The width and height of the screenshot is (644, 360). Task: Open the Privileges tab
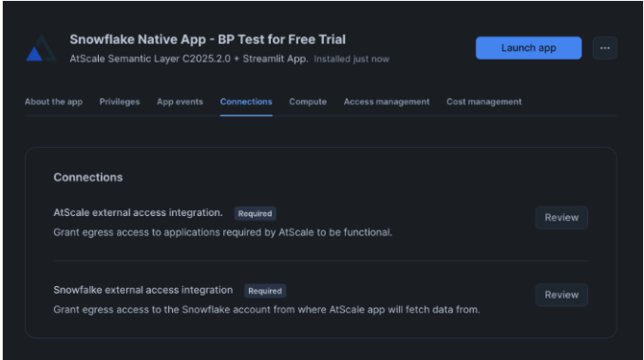click(119, 102)
